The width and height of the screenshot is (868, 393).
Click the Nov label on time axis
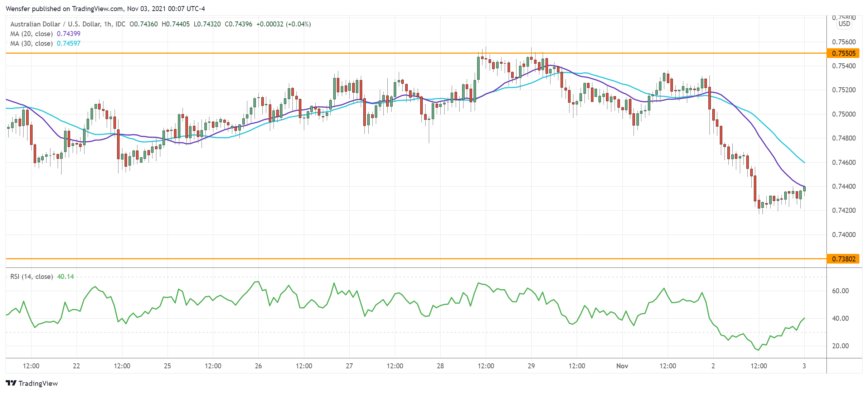(x=622, y=366)
